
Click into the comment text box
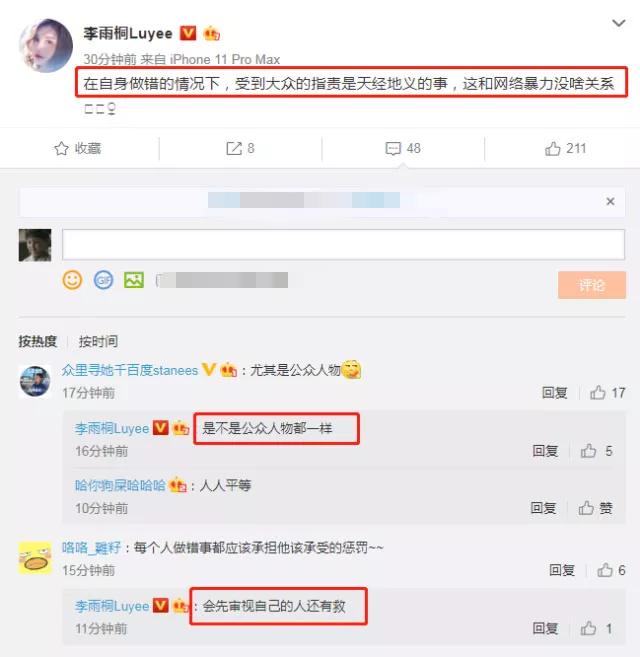tap(343, 244)
